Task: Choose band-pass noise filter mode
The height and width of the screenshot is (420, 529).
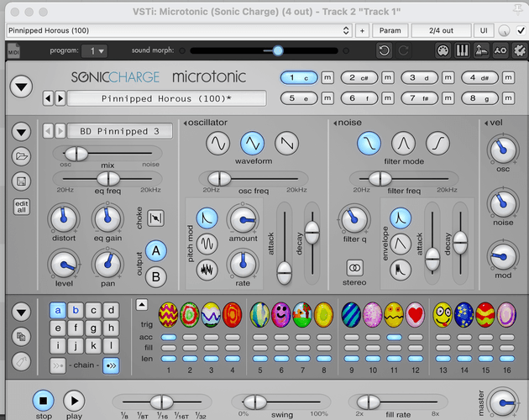Action: coord(404,144)
